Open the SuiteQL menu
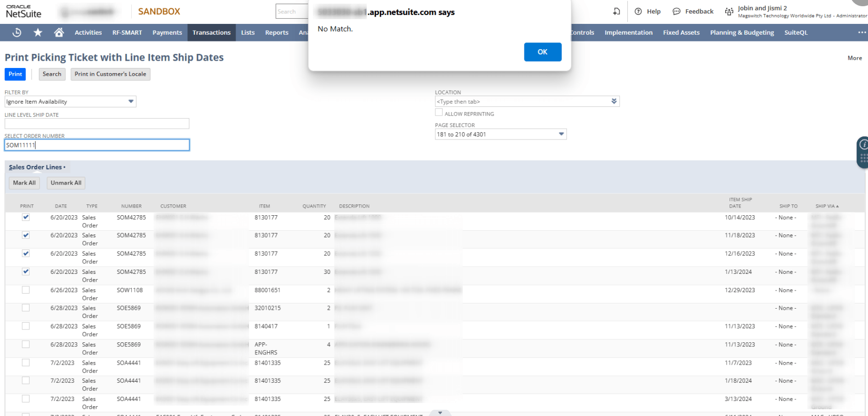Image resolution: width=868 pixels, height=416 pixels. pos(796,33)
